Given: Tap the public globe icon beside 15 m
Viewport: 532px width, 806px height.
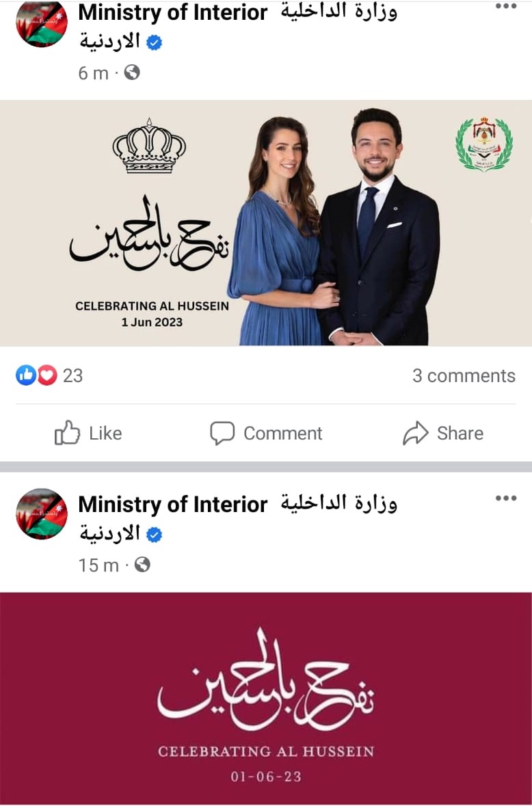Looking at the screenshot, I should click(142, 565).
